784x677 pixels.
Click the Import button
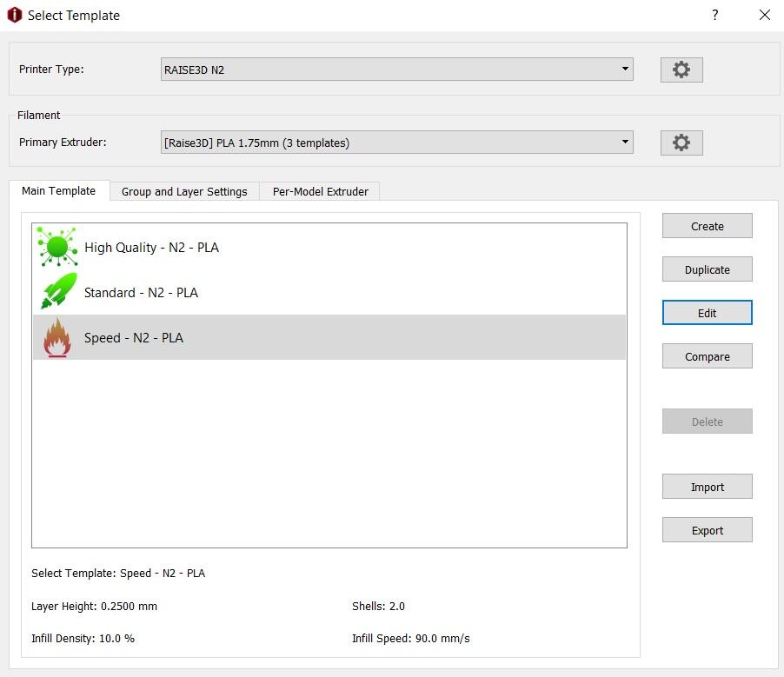[x=707, y=487]
